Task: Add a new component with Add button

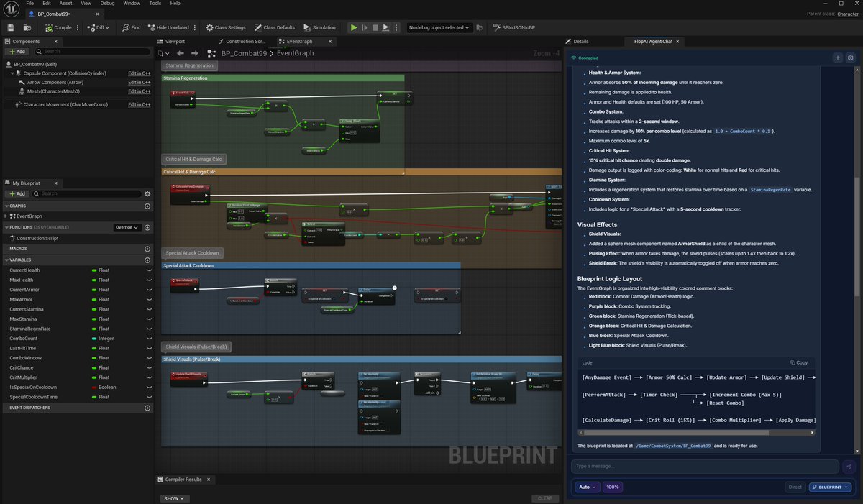Action: (17, 52)
